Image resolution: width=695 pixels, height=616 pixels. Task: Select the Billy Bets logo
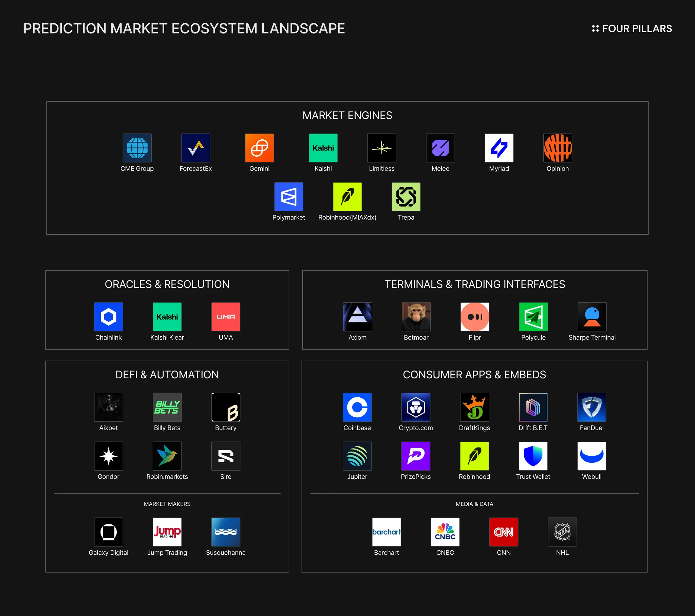point(167,407)
